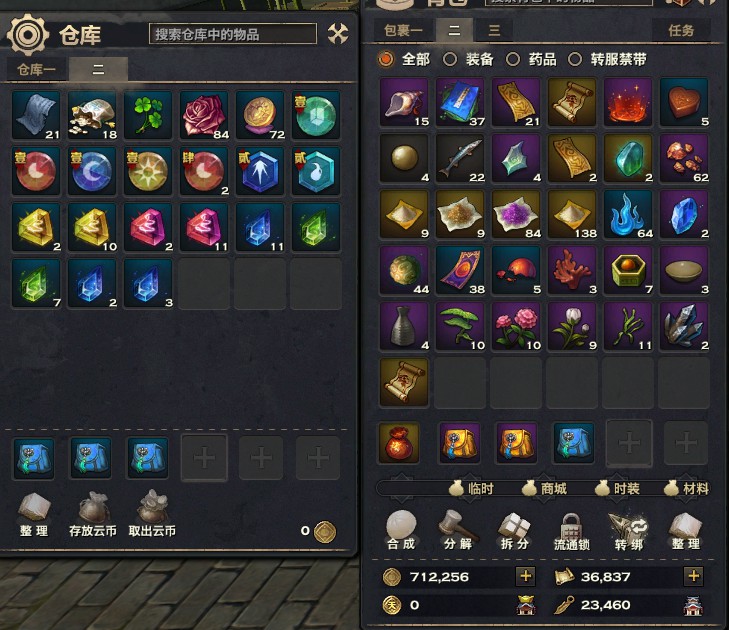Click the plus button next to 36,837
The image size is (729, 630).
tap(693, 576)
